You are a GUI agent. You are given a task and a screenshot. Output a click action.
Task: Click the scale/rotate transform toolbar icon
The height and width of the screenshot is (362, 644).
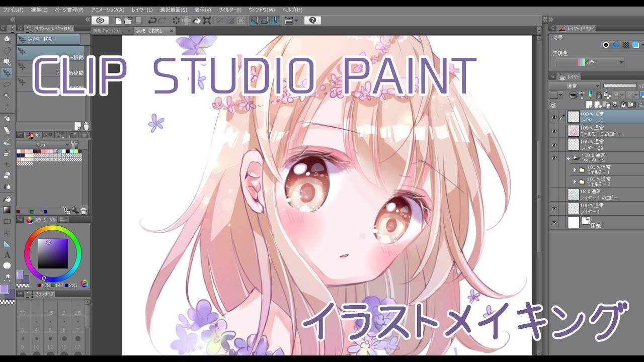pos(207,21)
